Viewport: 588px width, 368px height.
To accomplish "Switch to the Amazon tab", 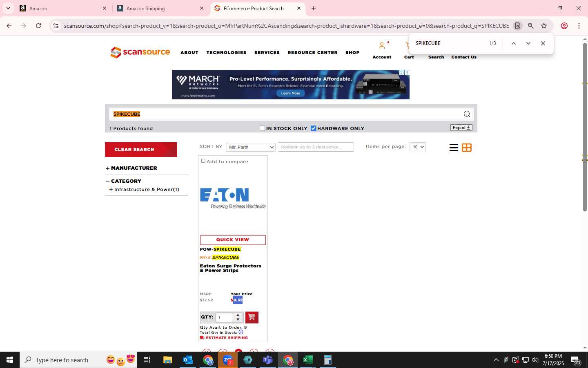I will [63, 8].
